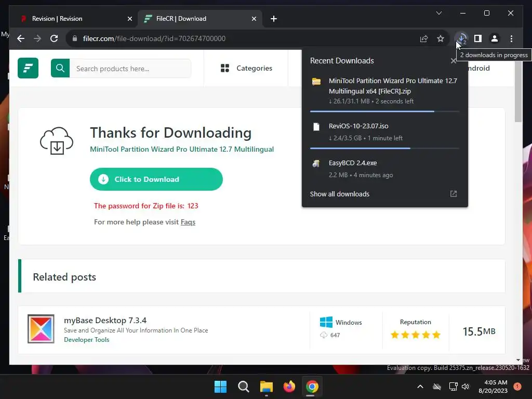Open Chrome three-dot menu

(511, 38)
